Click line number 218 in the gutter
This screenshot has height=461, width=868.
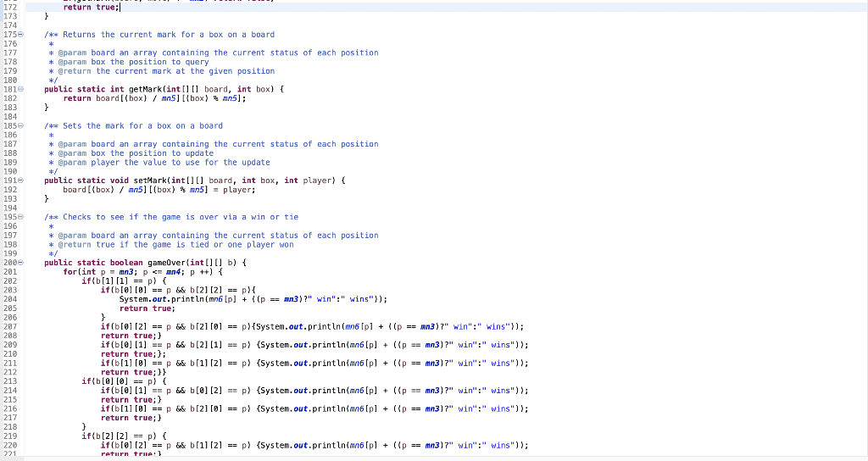(x=10, y=427)
